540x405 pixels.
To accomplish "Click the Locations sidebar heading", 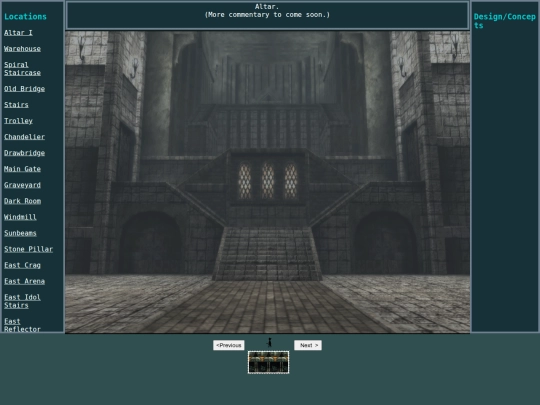I will tap(25, 17).
